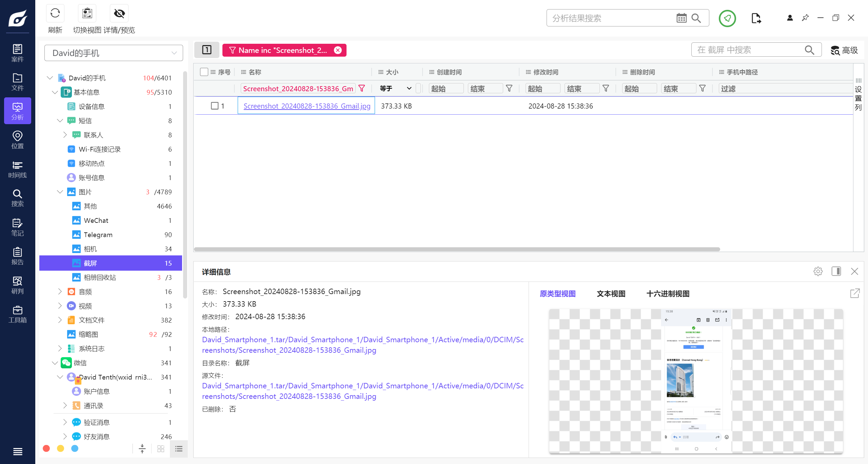The height and width of the screenshot is (464, 868).
Task: Open Screenshot_20240828-153836_Gmail.jpg link in table
Action: [x=307, y=106]
